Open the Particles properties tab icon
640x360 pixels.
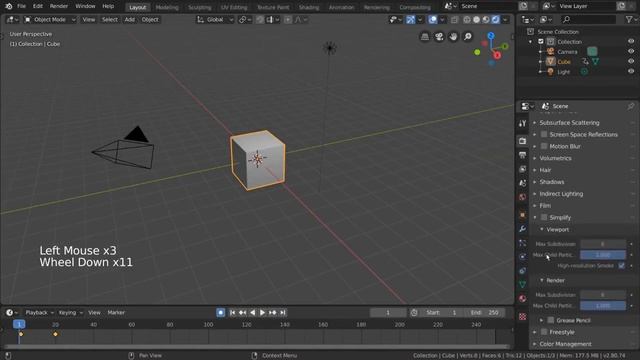click(522, 243)
